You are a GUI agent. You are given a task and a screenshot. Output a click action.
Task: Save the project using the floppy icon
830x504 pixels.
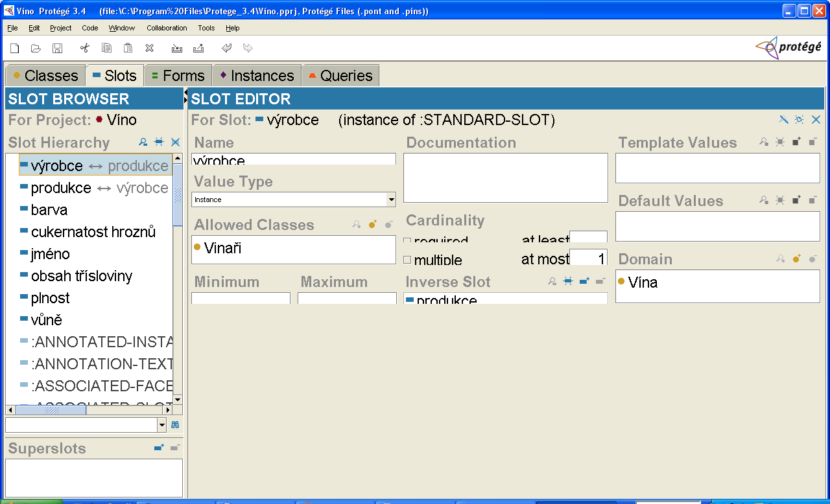pos(57,48)
